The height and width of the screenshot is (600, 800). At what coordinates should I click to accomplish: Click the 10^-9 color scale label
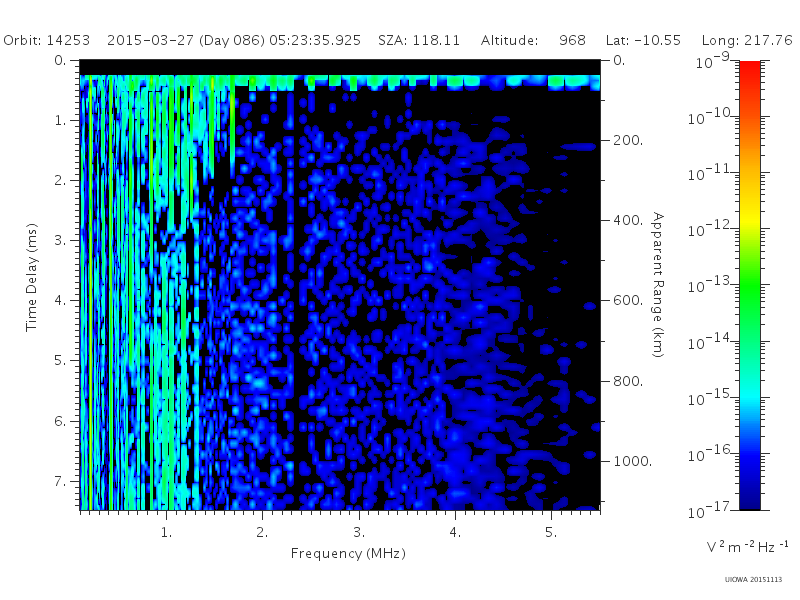(x=713, y=61)
